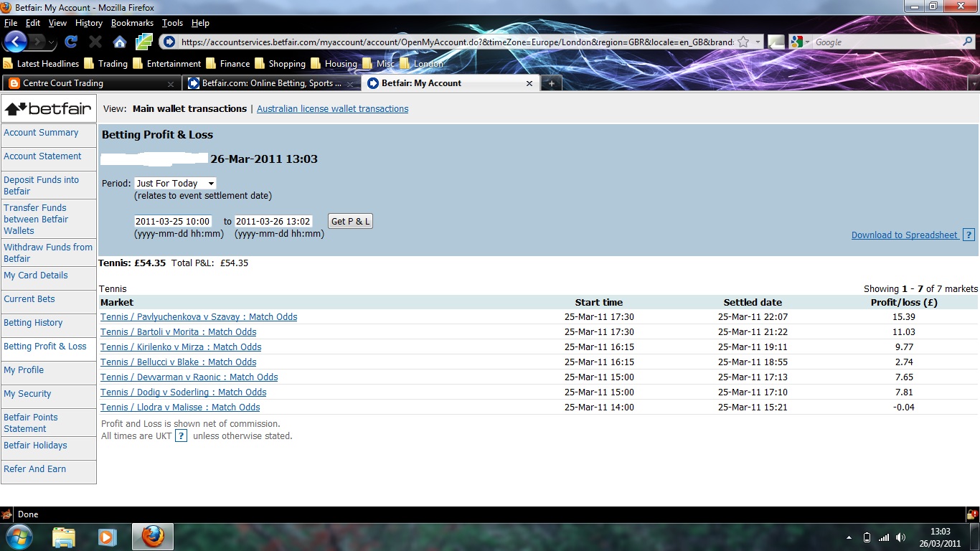Click the help icon beside Download to Spreadsheet

[x=969, y=235]
